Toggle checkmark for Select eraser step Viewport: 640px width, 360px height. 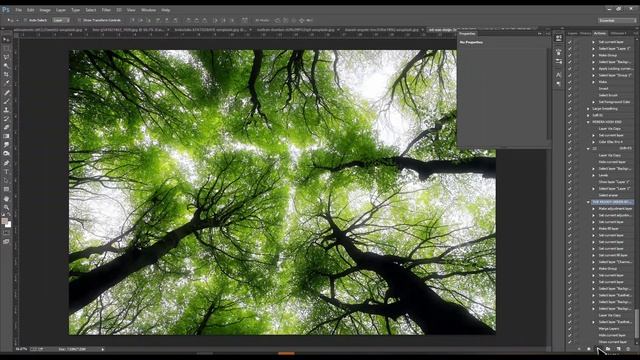570,195
